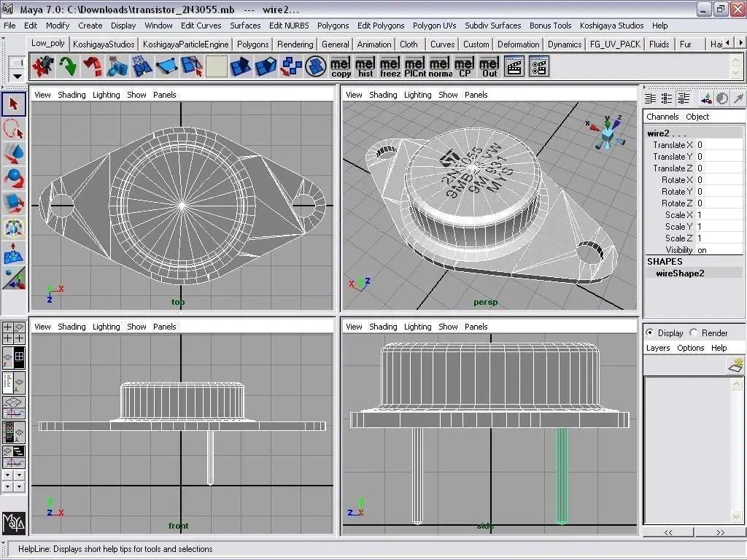This screenshot has width=747, height=560.
Task: Click the mel copy shelf button
Action: 341,66
